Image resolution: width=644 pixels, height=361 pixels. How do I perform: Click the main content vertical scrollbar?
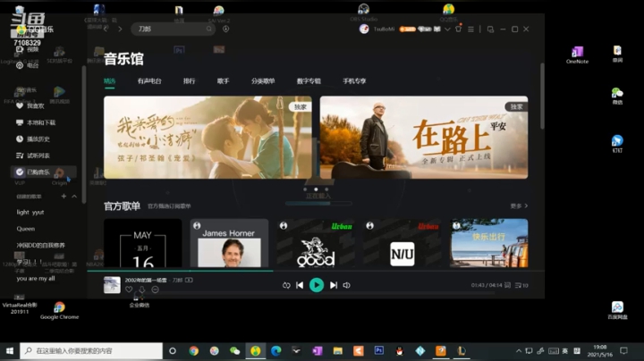(542, 97)
